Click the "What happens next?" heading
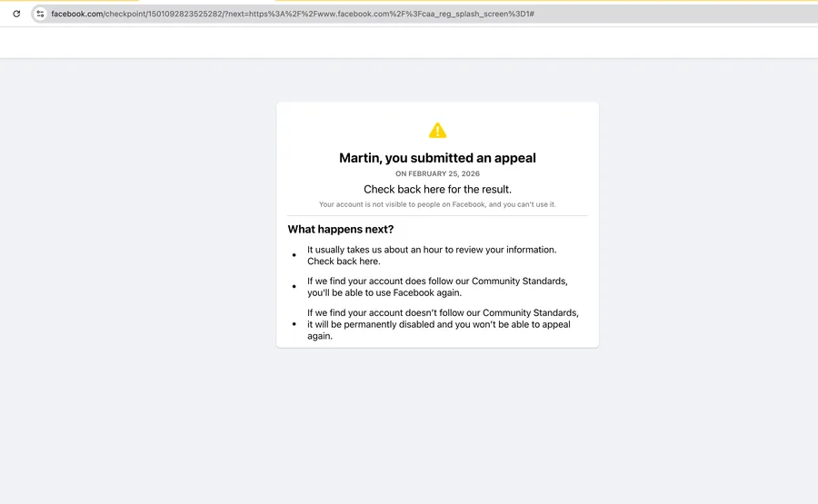The width and height of the screenshot is (818, 504). pyautogui.click(x=341, y=230)
